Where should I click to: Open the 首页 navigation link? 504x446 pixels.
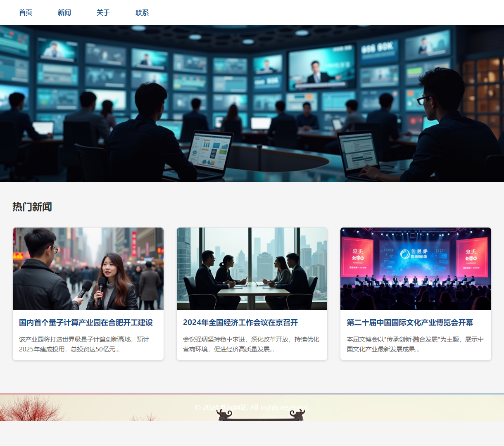26,12
